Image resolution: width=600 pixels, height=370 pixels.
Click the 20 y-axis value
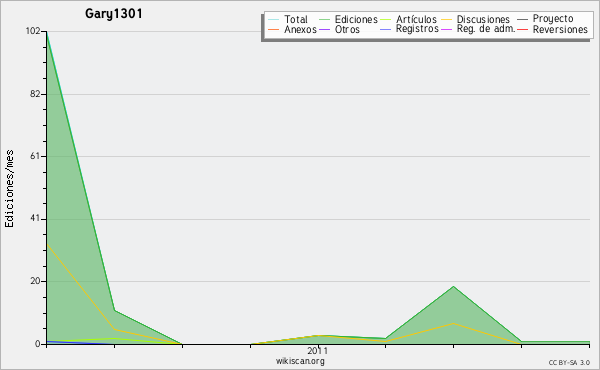pyautogui.click(x=35, y=281)
